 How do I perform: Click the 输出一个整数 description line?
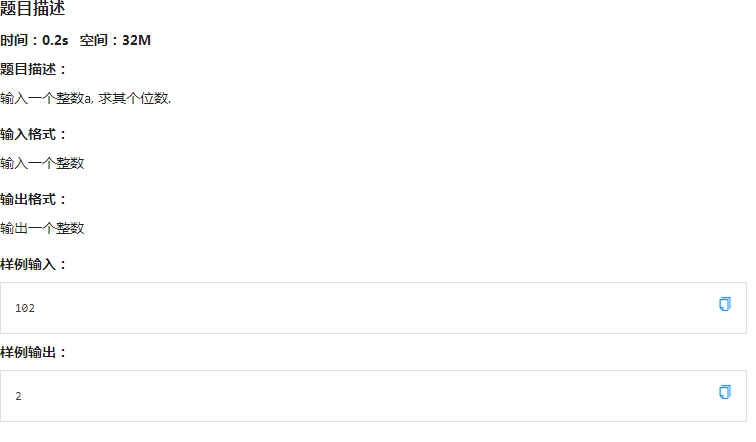42,228
